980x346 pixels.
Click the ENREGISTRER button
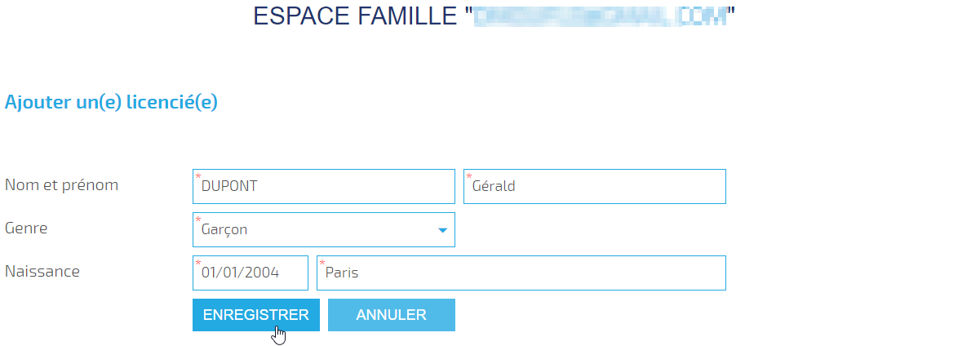pyautogui.click(x=256, y=315)
